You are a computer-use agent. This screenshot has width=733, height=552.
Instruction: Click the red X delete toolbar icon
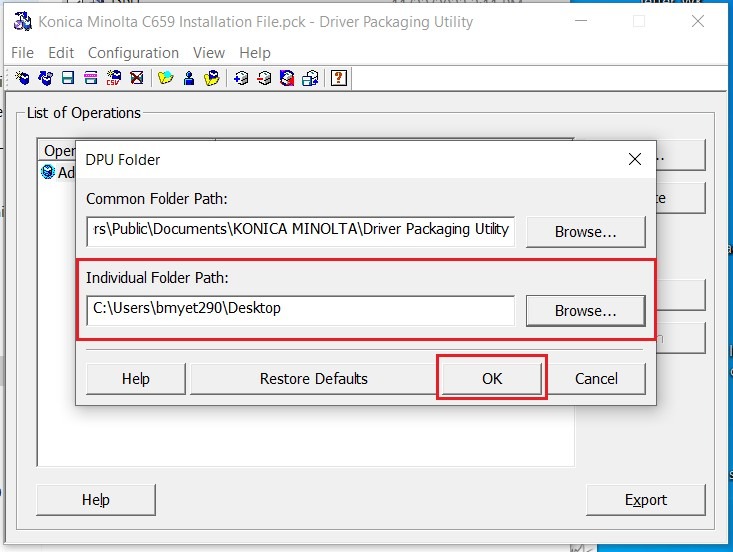coord(137,78)
